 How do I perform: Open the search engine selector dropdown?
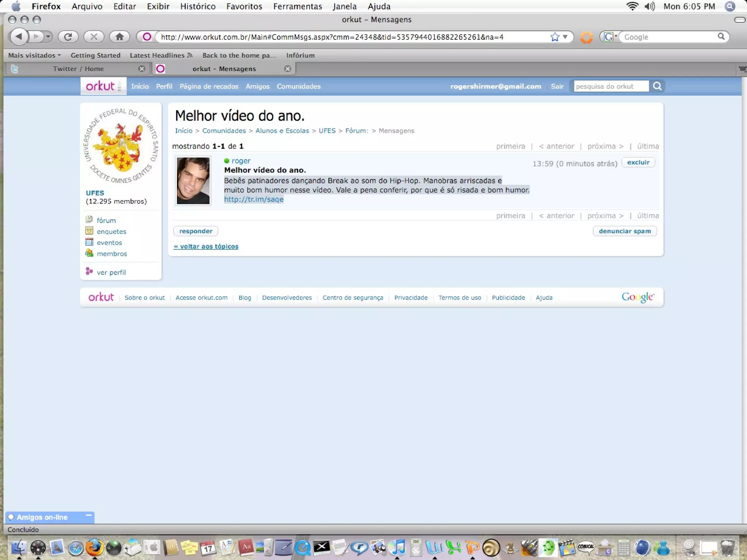click(610, 37)
